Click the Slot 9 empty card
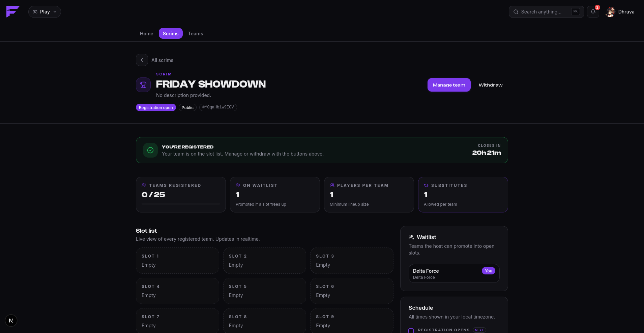Image resolution: width=644 pixels, height=333 pixels. click(x=352, y=321)
